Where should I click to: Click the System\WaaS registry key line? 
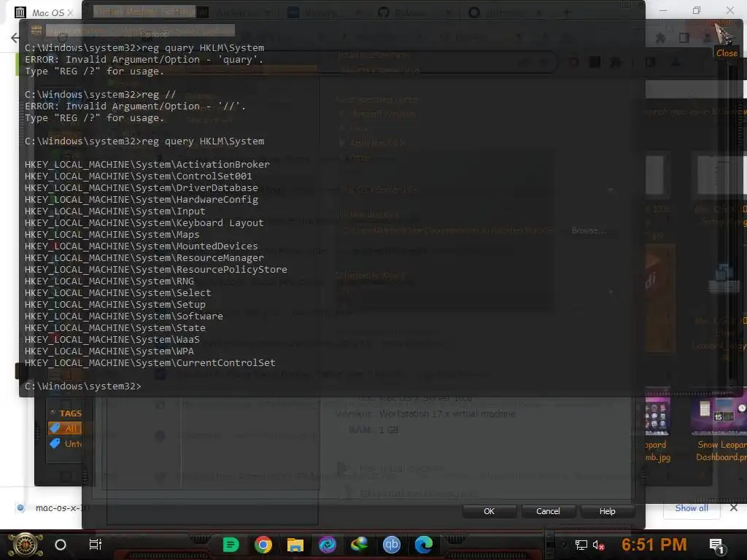pyautogui.click(x=112, y=340)
